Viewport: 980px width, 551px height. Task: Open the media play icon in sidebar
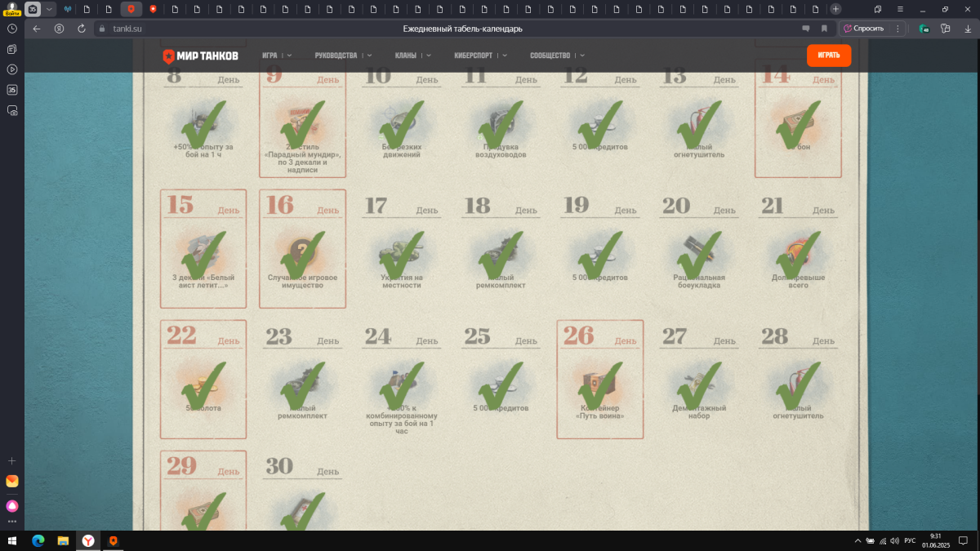12,69
